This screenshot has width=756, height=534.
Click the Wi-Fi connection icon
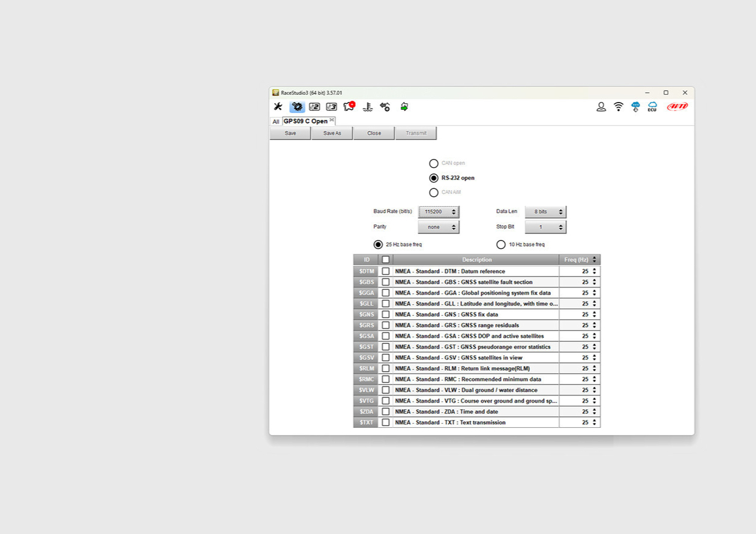click(x=619, y=107)
